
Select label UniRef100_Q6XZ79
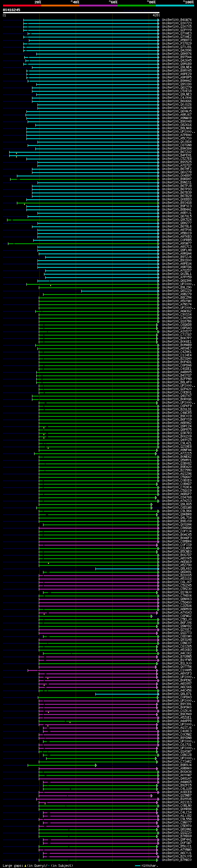177,88
